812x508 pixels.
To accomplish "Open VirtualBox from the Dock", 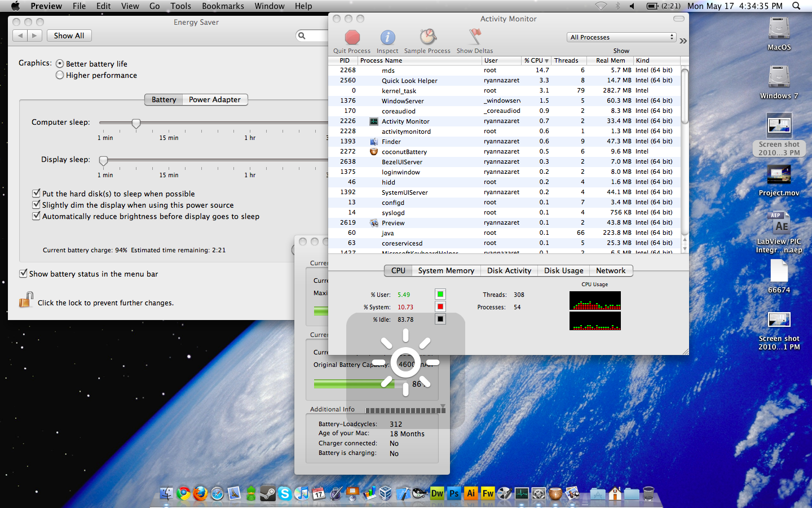I will point(386,493).
